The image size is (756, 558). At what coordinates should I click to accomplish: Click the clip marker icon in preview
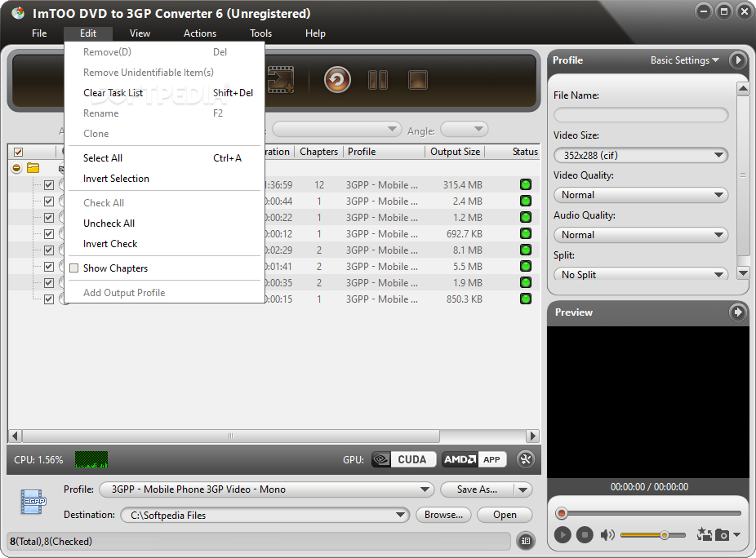[704, 534]
